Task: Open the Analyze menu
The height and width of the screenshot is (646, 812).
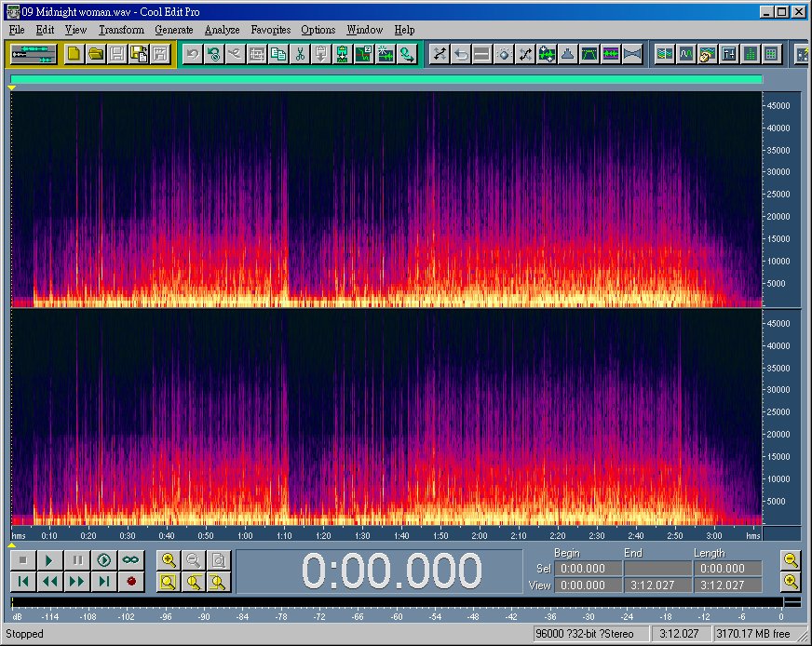Action: [x=223, y=30]
